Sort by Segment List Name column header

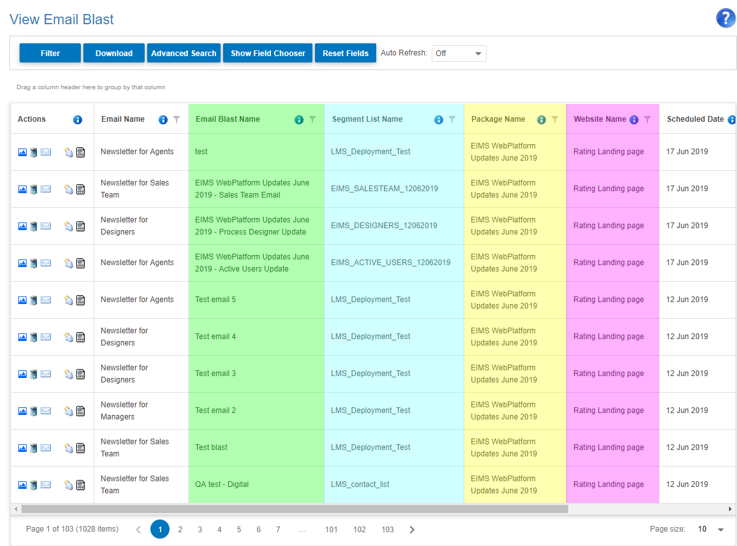click(367, 119)
